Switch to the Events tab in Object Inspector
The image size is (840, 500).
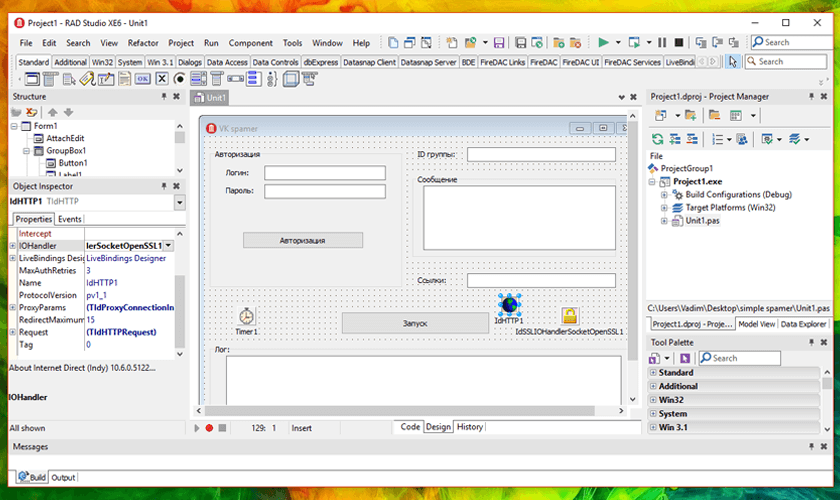(70, 219)
